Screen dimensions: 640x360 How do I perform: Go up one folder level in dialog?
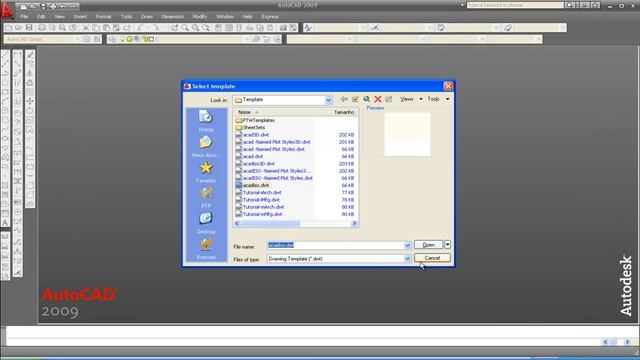[356, 99]
